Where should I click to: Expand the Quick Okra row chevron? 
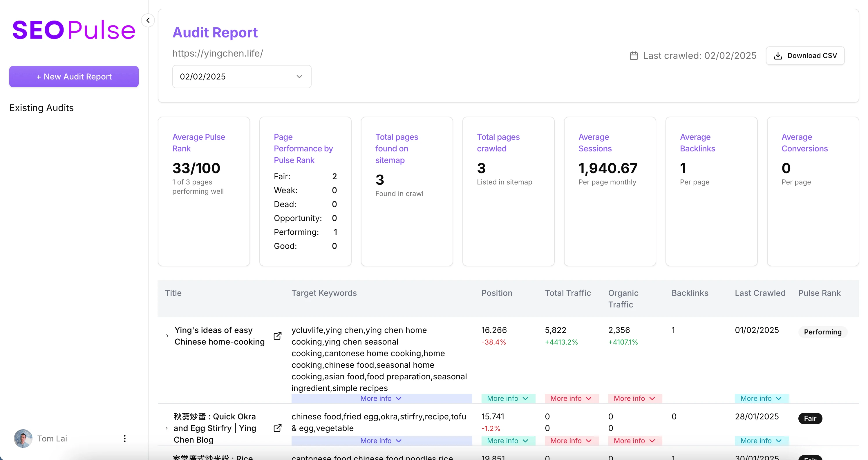[x=167, y=428]
